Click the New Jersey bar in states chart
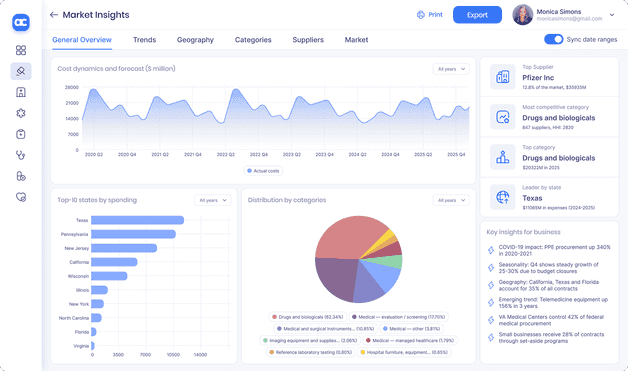The image size is (628, 371). coord(124,248)
